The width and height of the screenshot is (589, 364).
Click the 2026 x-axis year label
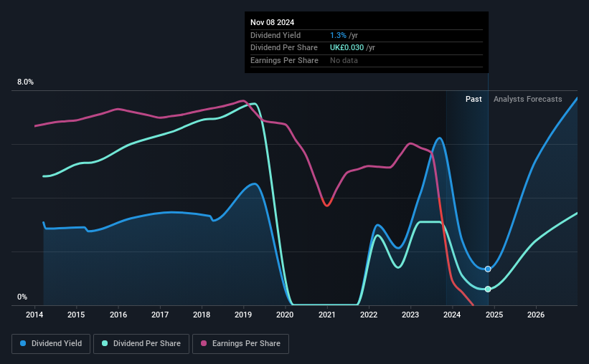click(x=536, y=315)
